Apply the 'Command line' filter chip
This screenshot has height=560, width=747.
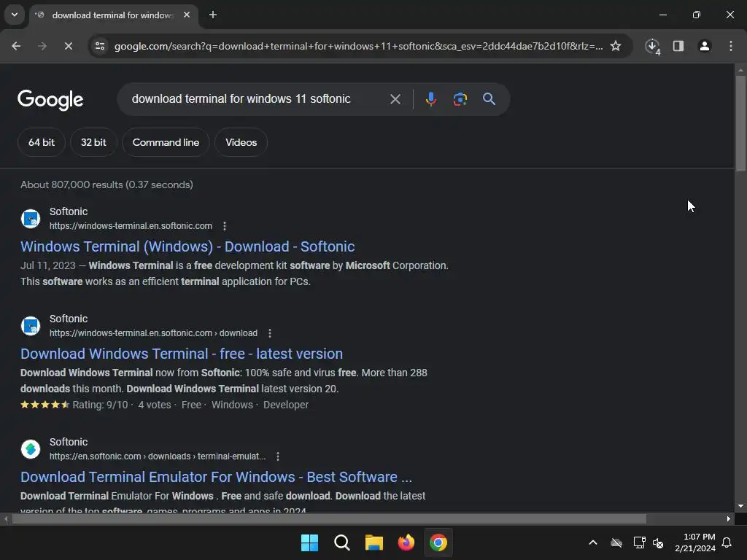pyautogui.click(x=166, y=142)
